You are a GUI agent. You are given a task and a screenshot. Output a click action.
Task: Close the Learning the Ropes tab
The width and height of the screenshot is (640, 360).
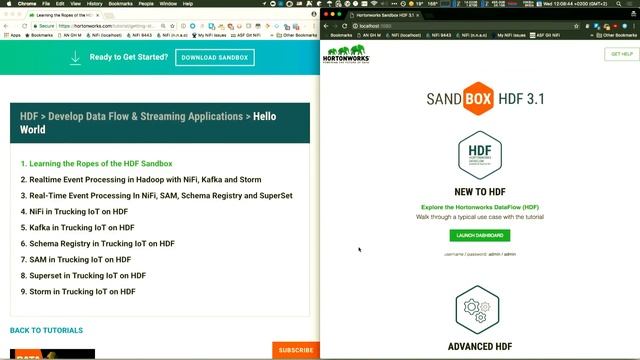98,15
